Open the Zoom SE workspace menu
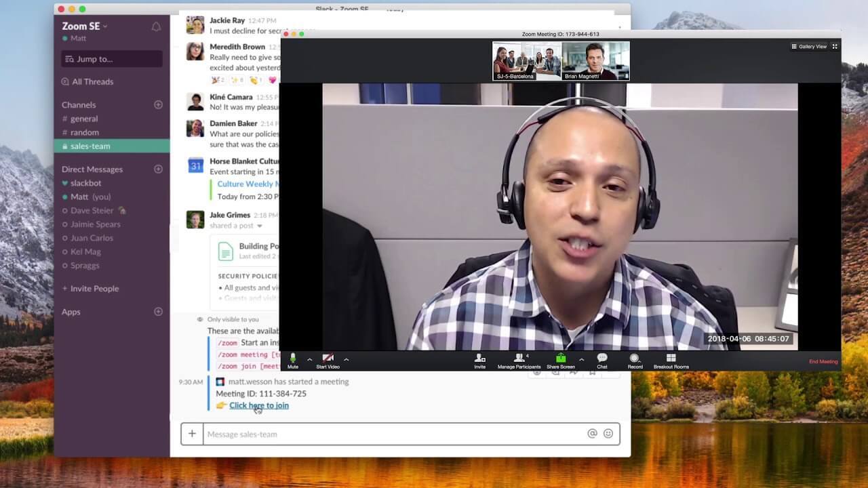Screen dimensions: 868x488 tap(85, 26)
